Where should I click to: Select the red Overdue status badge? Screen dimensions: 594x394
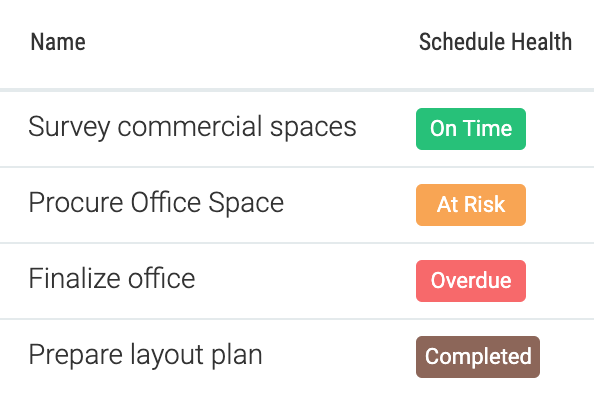[x=471, y=281]
